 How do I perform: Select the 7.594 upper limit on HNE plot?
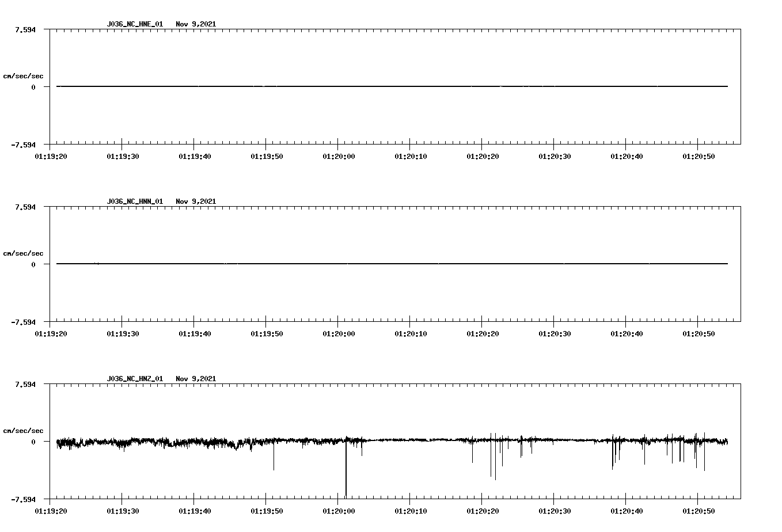[25, 29]
